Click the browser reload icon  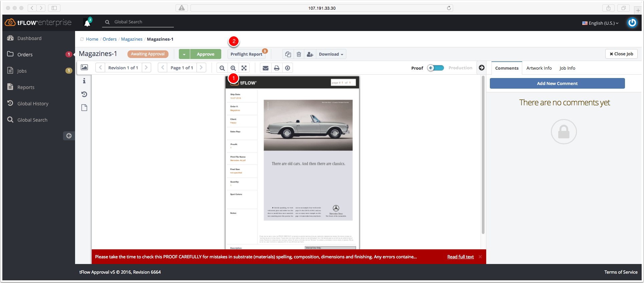click(449, 8)
